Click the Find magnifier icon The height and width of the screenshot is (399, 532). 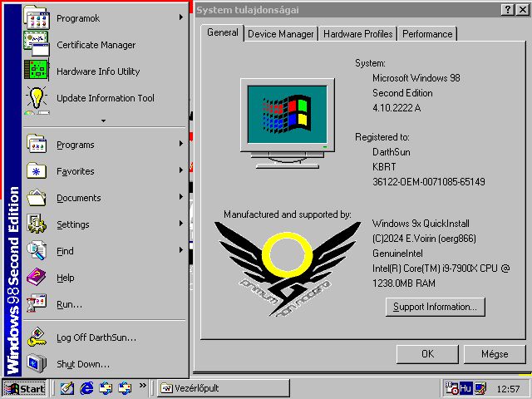click(x=37, y=251)
